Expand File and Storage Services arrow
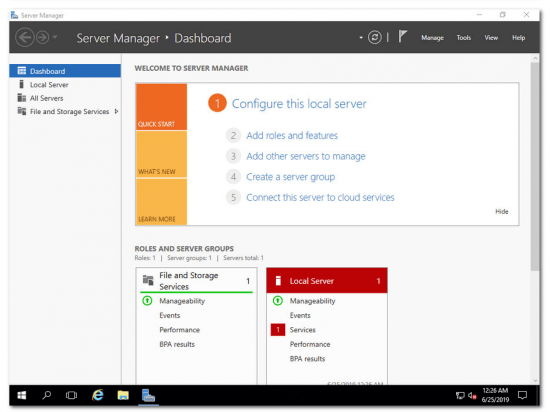550x412 pixels. click(116, 112)
